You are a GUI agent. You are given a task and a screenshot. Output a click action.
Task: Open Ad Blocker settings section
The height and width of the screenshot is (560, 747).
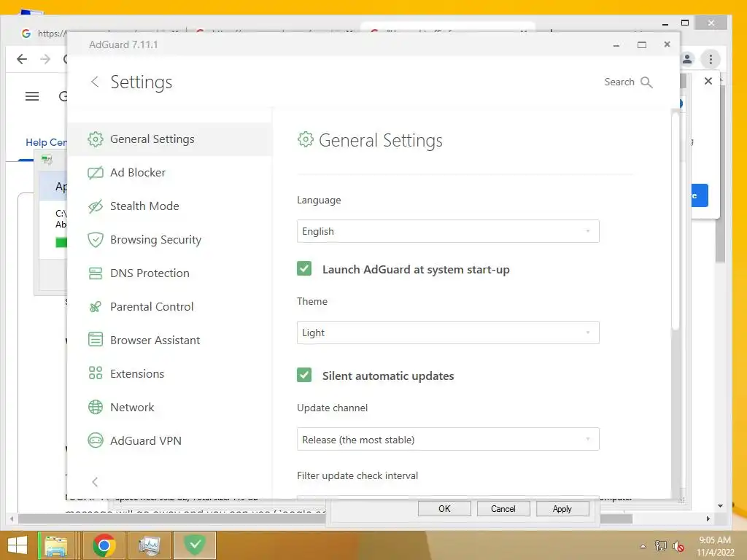(x=169, y=172)
